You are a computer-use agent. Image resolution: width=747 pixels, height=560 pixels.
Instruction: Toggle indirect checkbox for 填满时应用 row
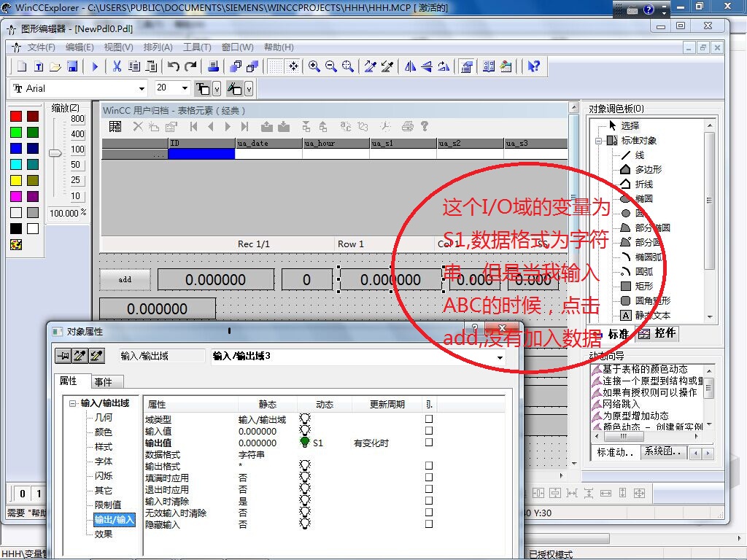[429, 477]
